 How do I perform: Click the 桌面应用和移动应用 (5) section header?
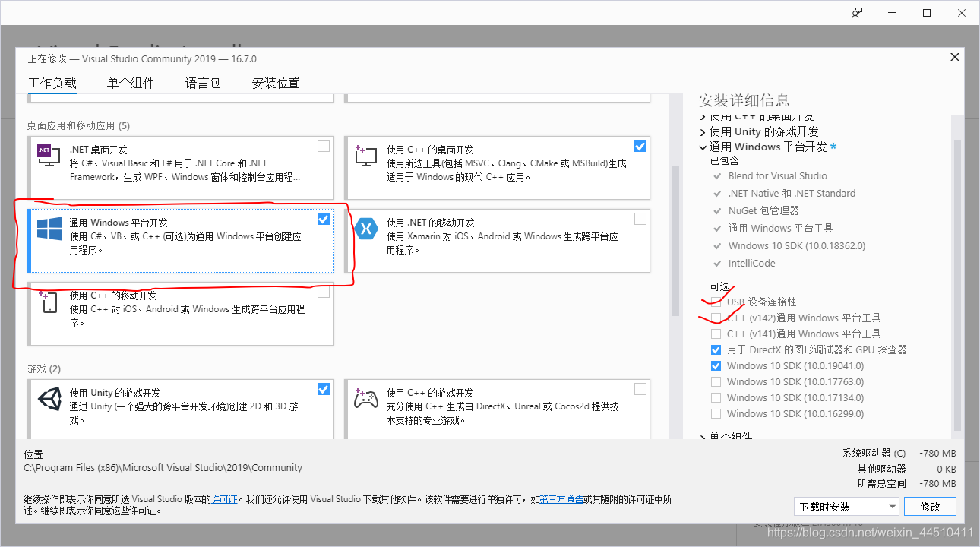[78, 125]
